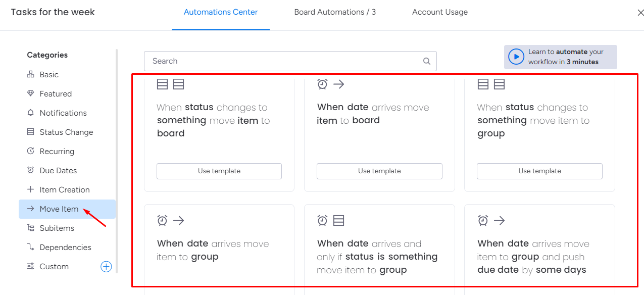Image resolution: width=644 pixels, height=295 pixels.
Task: Open the Account Usage tab
Action: (439, 12)
